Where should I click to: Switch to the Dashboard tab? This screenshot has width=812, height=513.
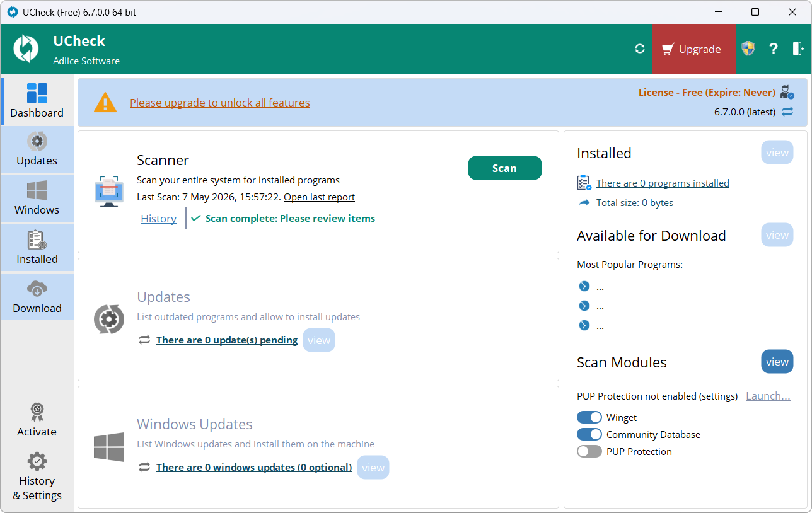[37, 101]
